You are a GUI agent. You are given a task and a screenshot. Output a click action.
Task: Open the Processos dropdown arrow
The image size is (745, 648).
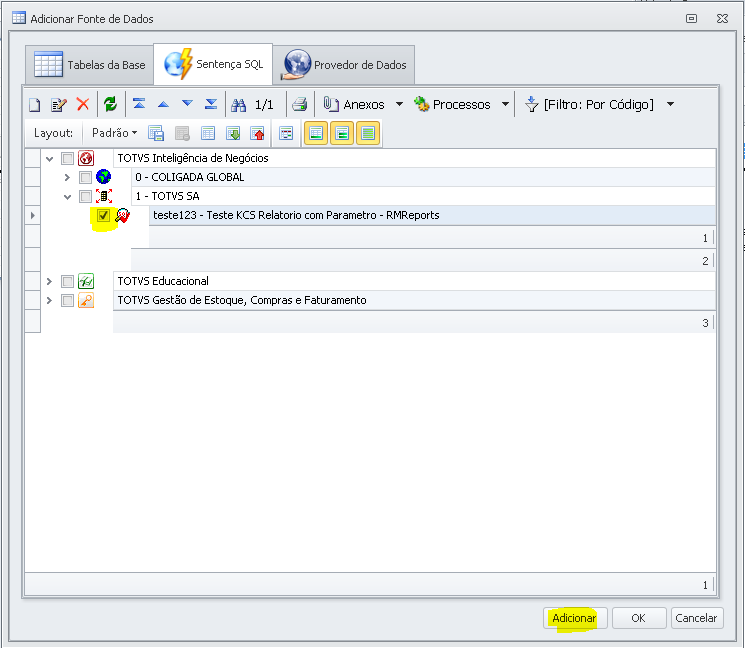coord(505,104)
